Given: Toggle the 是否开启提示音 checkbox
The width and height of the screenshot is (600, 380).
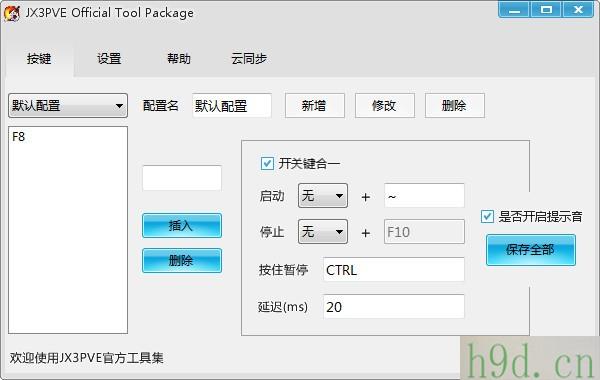Looking at the screenshot, I should click(x=487, y=216).
